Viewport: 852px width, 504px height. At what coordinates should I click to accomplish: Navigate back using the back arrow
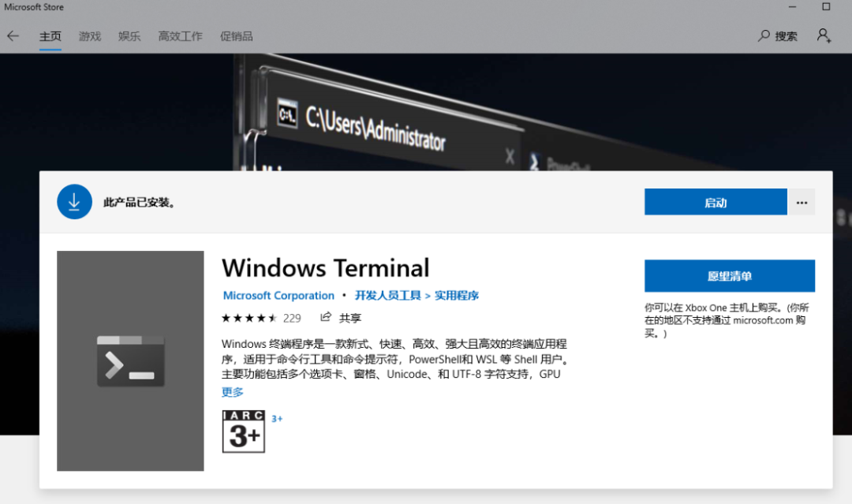13,35
